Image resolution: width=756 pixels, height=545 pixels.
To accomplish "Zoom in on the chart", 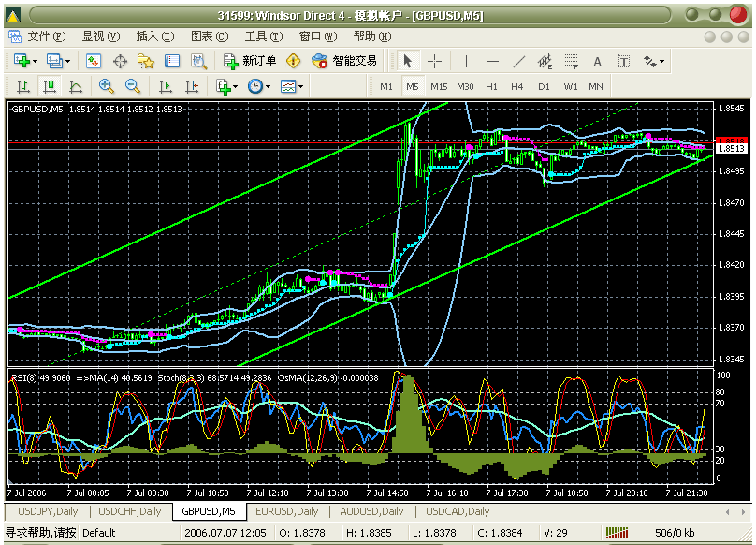I will pos(107,86).
